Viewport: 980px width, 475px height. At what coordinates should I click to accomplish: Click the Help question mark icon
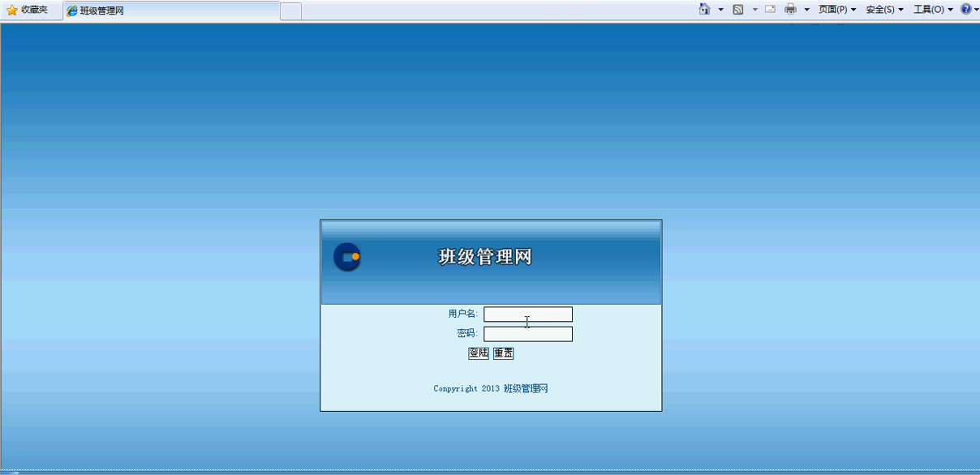point(965,10)
